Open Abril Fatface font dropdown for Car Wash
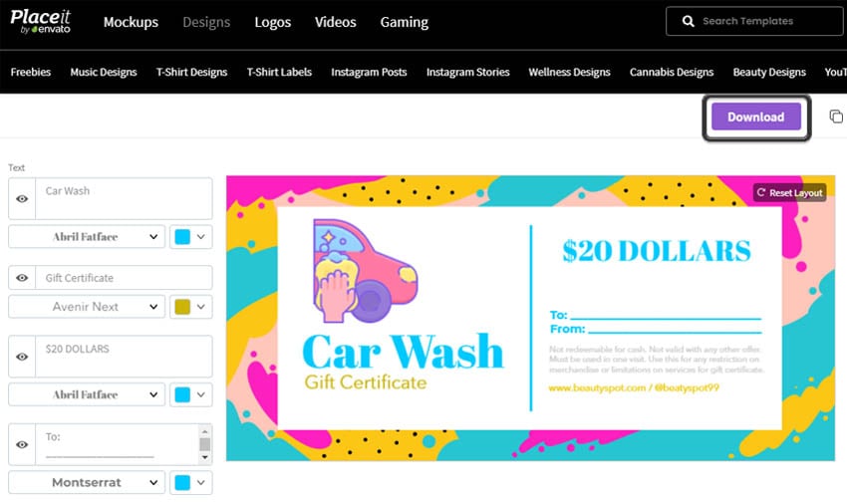847x504 pixels. click(x=87, y=237)
